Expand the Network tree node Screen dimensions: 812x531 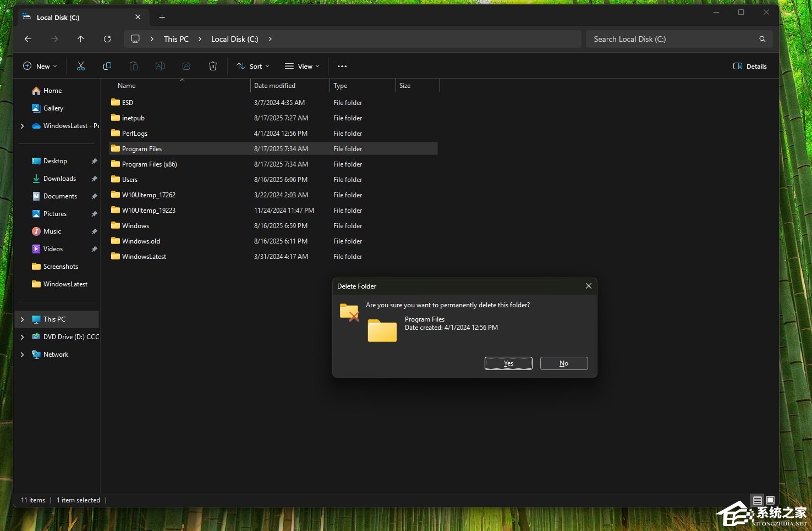[22, 355]
